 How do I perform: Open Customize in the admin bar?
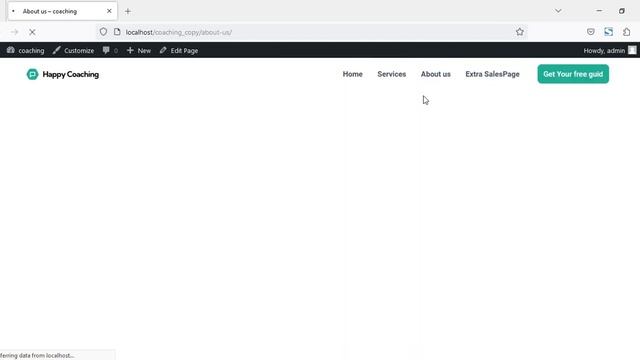click(73, 50)
